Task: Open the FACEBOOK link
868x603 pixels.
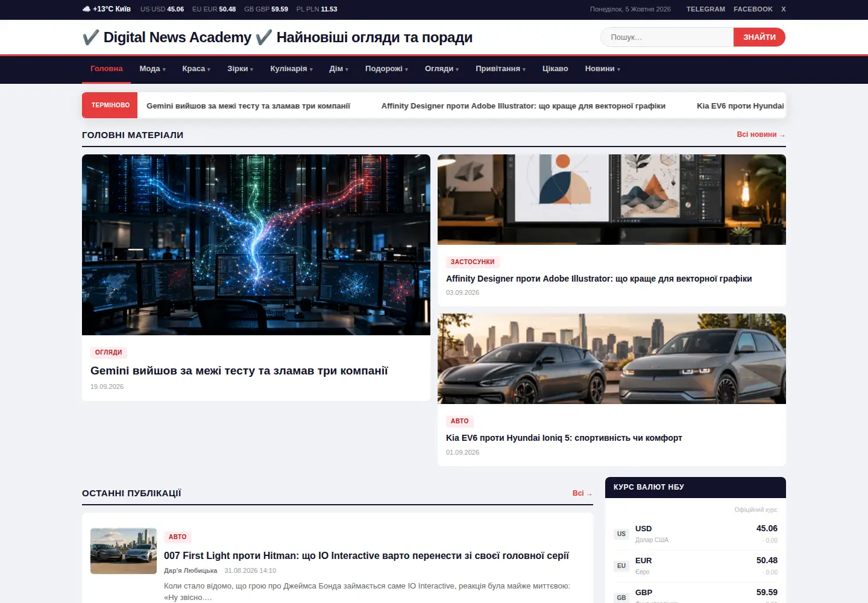Action: click(753, 9)
